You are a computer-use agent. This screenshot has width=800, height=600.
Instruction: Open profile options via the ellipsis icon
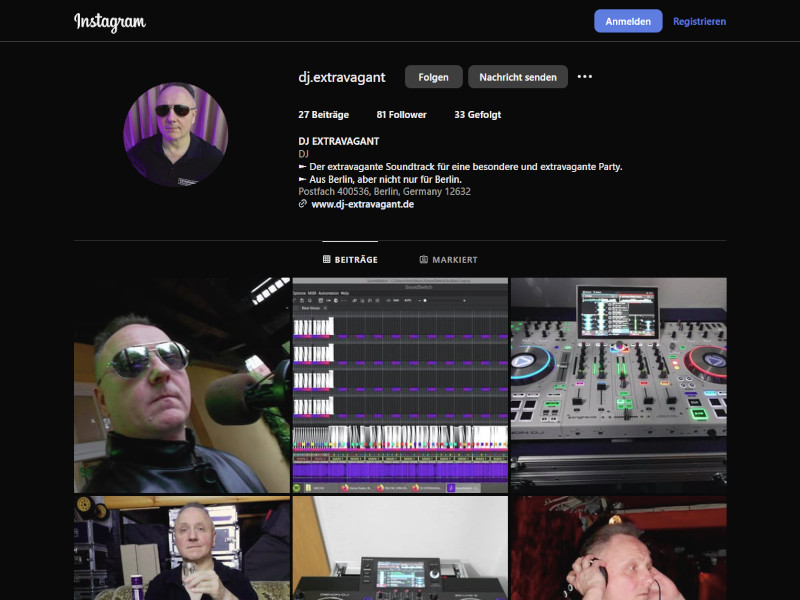click(584, 76)
